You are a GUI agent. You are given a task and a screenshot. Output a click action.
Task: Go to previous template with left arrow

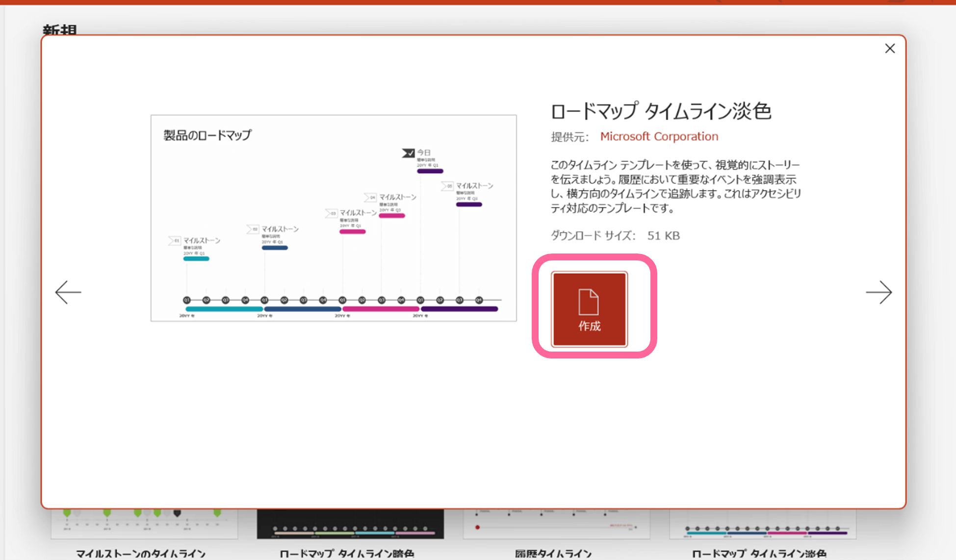click(68, 292)
